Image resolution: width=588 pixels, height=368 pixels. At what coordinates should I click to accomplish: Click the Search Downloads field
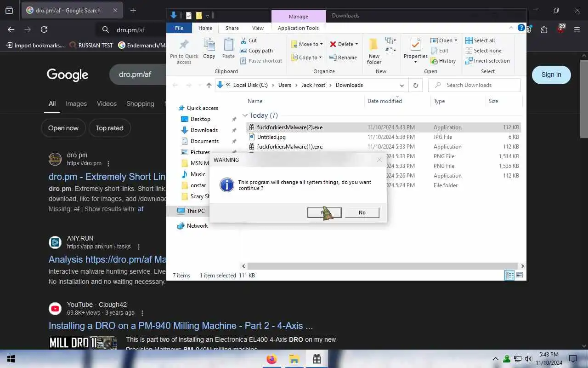pos(475,85)
